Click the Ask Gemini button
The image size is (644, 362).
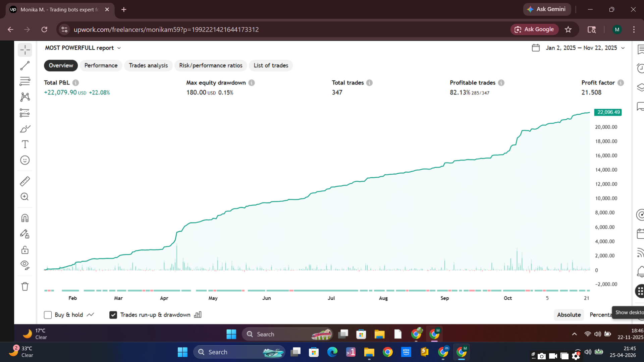tap(547, 9)
